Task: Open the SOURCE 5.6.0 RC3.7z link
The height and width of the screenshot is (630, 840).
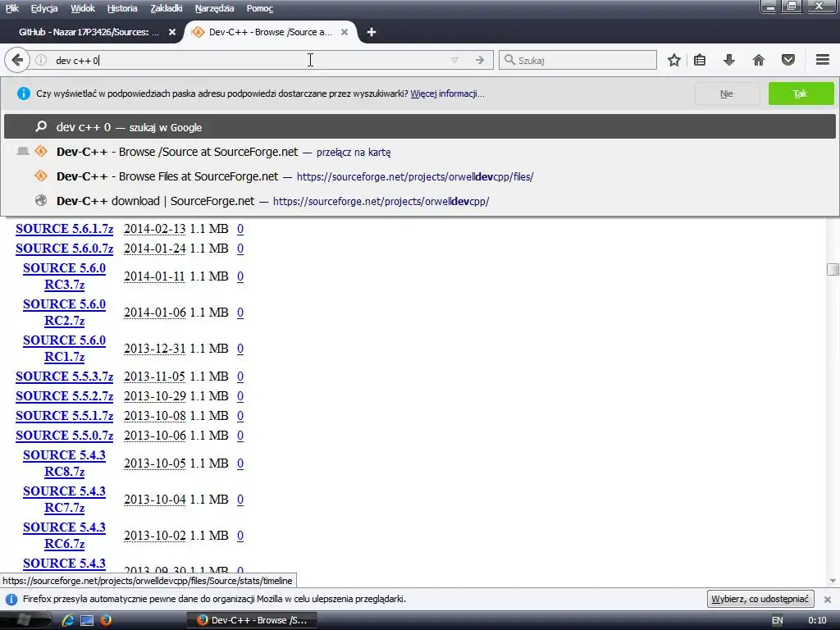Action: tap(64, 276)
